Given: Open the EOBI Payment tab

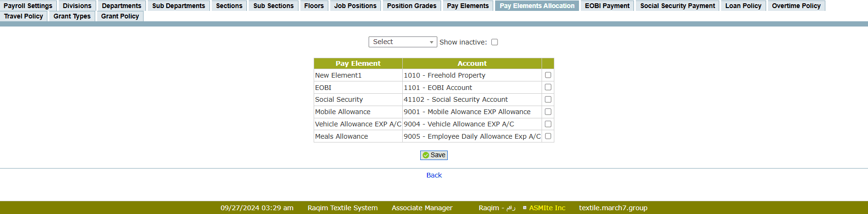Looking at the screenshot, I should [x=607, y=6].
